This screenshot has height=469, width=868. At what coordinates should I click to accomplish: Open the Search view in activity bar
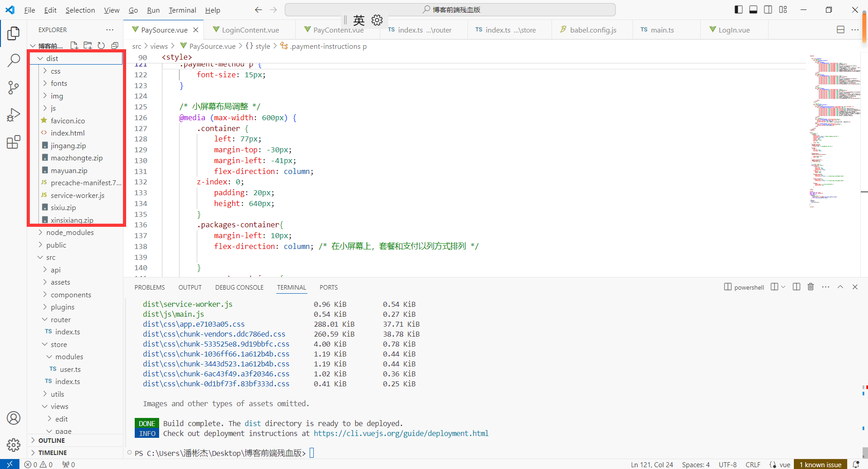coord(14,60)
